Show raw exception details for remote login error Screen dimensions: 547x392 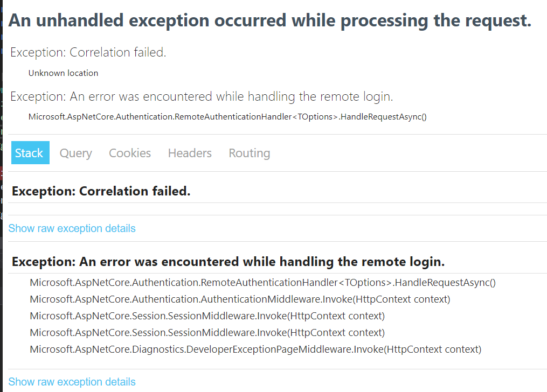click(x=72, y=382)
